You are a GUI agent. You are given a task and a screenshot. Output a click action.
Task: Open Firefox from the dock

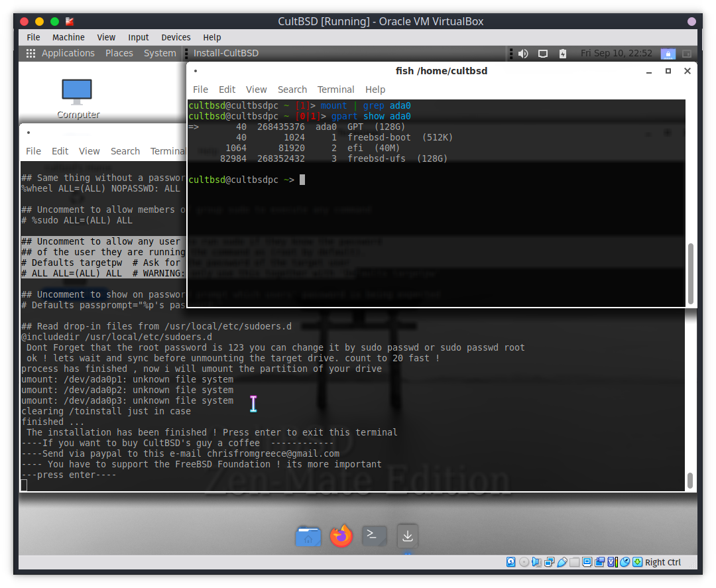click(341, 536)
